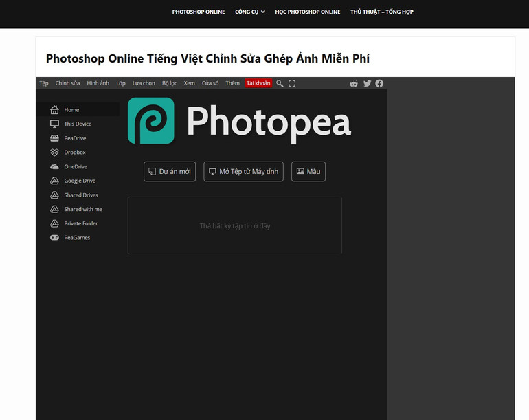Image resolution: width=529 pixels, height=420 pixels.
Task: Click the OneDrive cloud icon
Action: [x=54, y=166]
